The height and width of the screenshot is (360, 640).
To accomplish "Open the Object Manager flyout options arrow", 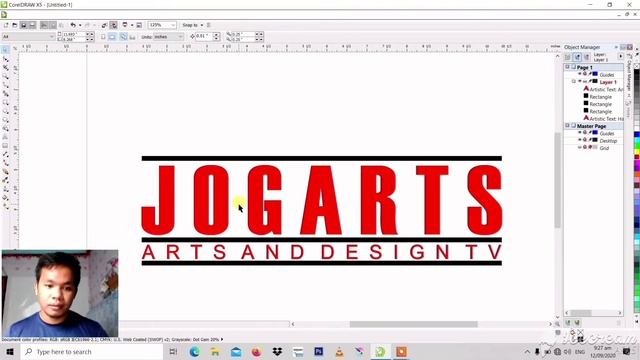I will [x=620, y=56].
